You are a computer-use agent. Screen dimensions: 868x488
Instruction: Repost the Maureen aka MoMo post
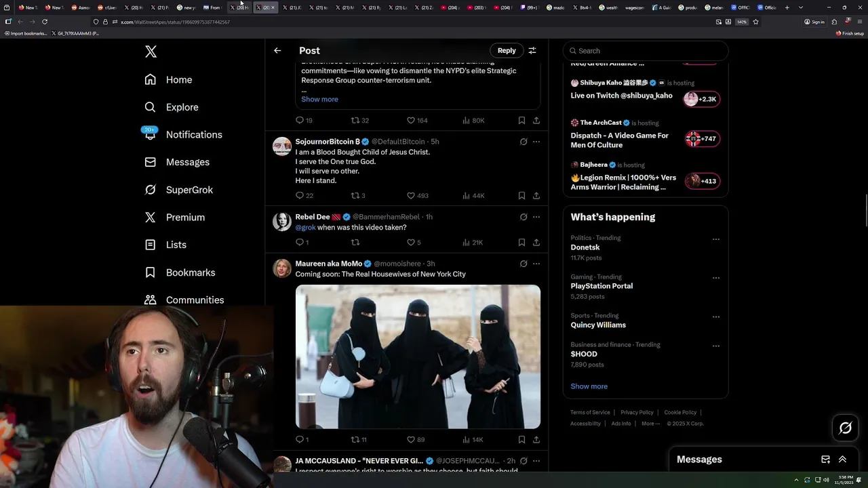[x=358, y=439]
